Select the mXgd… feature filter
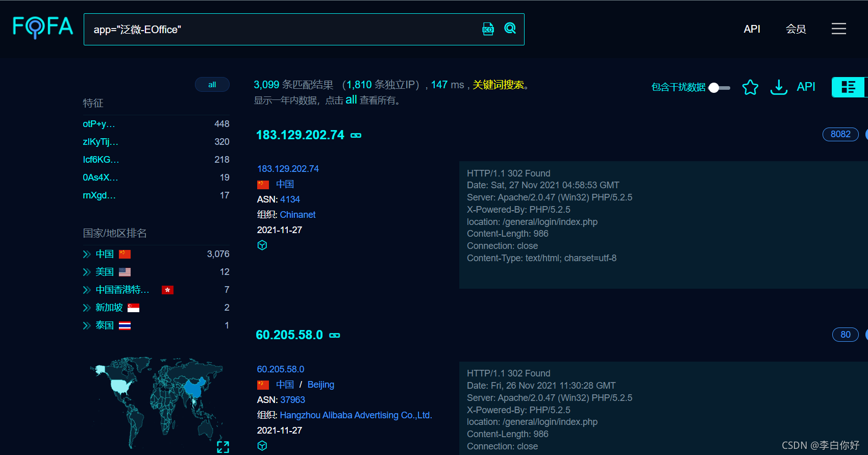The width and height of the screenshot is (868, 455). pos(100,195)
